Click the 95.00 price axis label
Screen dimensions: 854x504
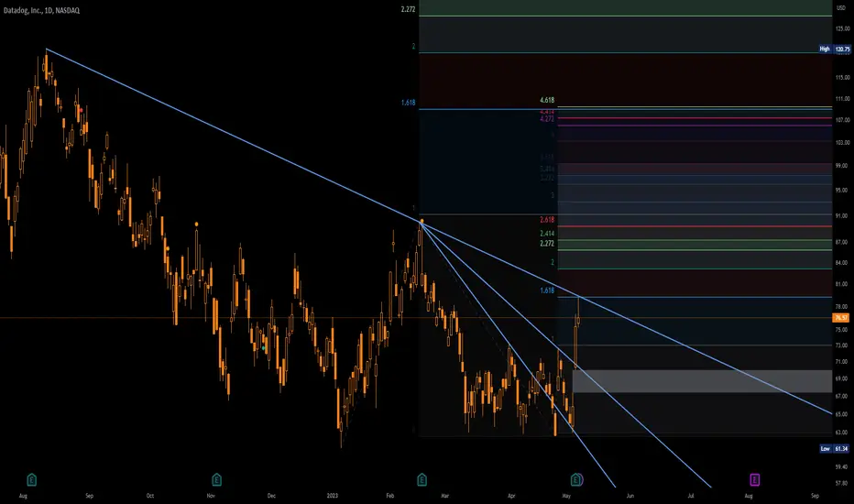(x=842, y=191)
